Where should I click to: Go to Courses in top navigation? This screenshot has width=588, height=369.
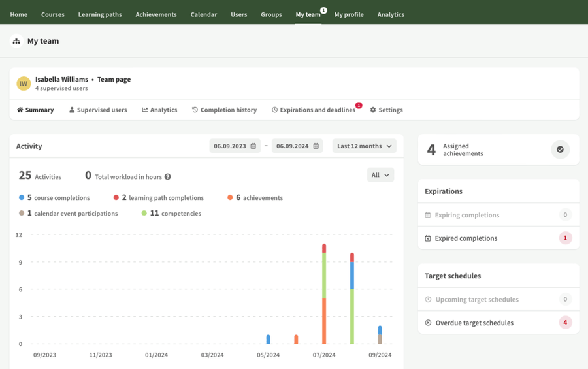[x=53, y=14]
